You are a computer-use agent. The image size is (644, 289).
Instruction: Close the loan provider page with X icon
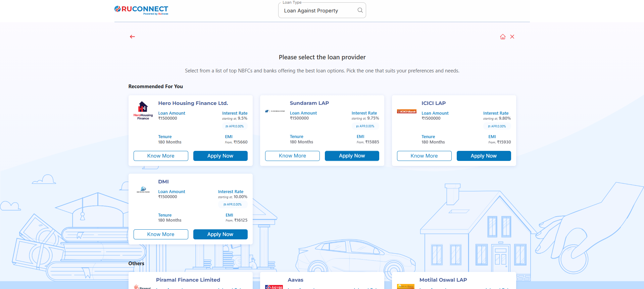point(512,37)
